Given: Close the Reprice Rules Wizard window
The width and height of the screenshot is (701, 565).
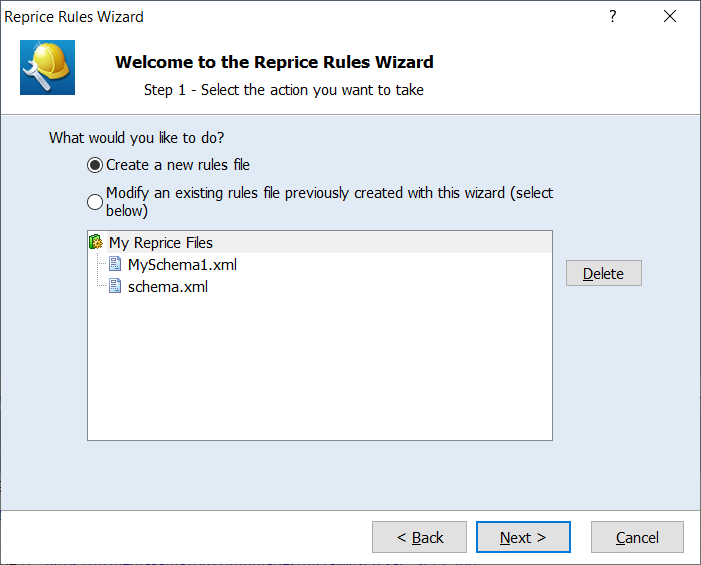Looking at the screenshot, I should [x=670, y=17].
